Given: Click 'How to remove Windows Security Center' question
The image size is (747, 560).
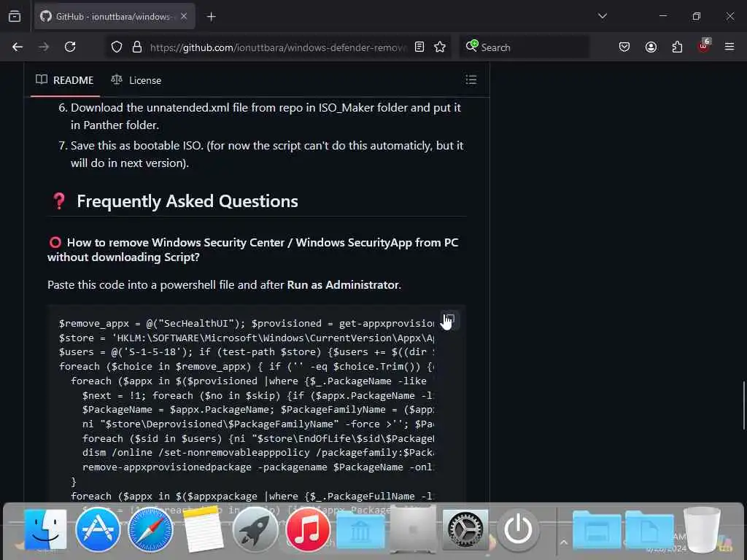Looking at the screenshot, I should [x=253, y=249].
